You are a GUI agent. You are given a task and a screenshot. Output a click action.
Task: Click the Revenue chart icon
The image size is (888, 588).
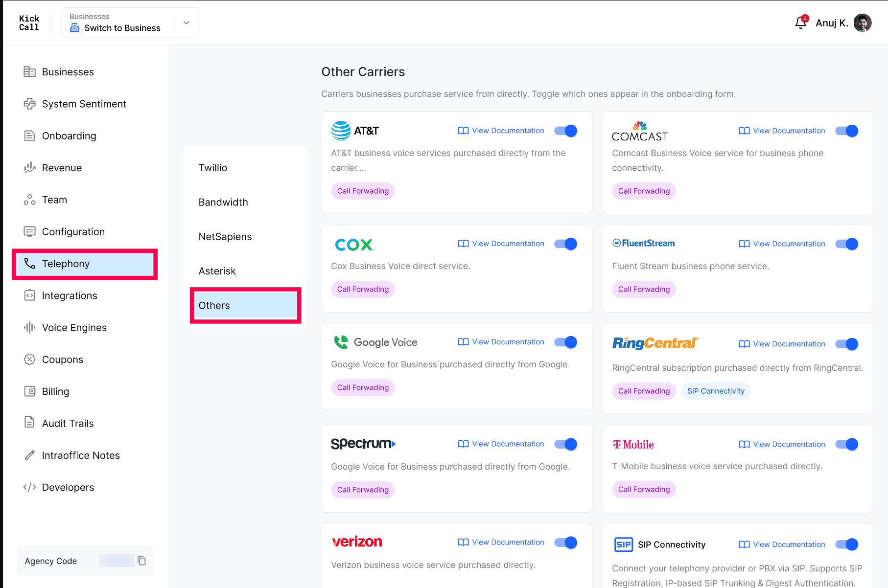[29, 168]
